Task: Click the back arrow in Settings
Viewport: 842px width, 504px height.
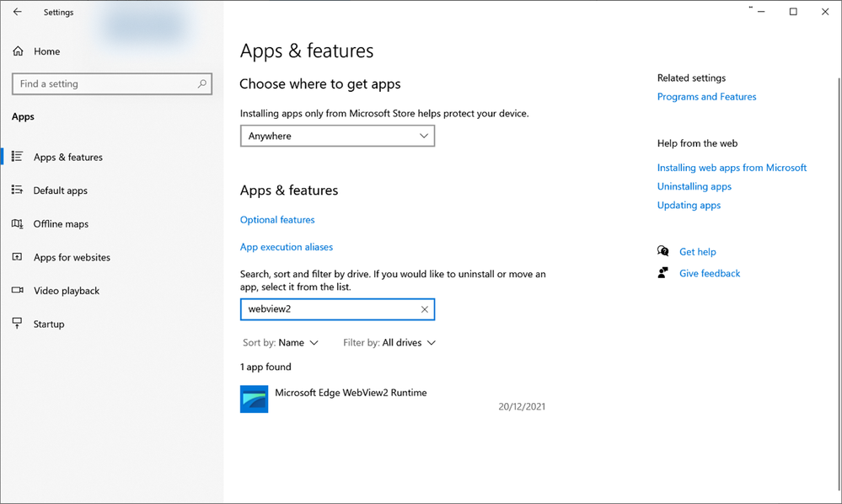Action: click(18, 12)
